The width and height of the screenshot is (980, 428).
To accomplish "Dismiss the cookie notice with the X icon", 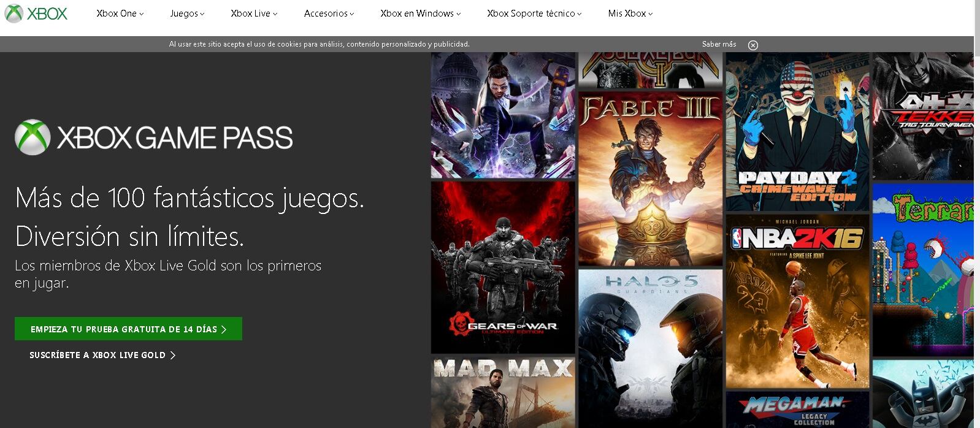I will click(753, 45).
